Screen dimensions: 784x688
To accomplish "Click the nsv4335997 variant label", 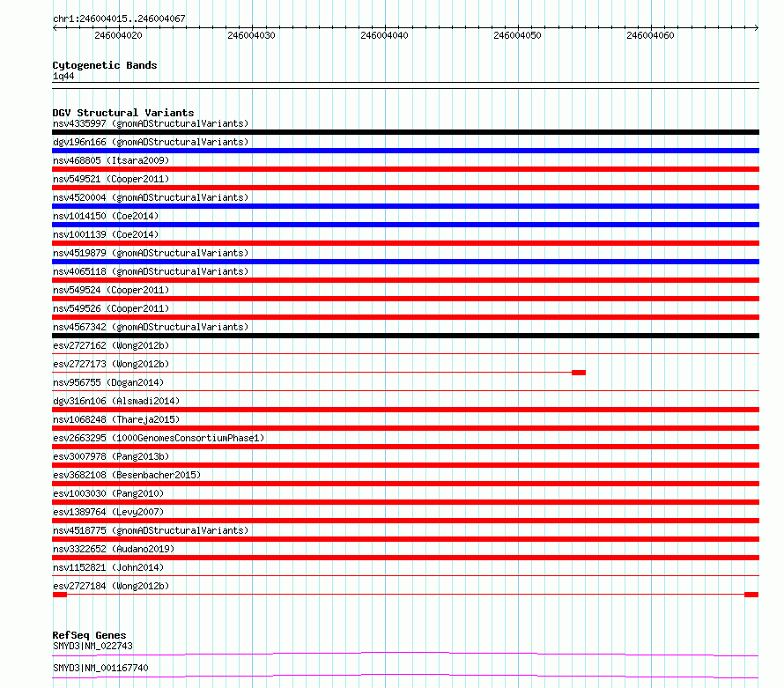I will pyautogui.click(x=151, y=123).
